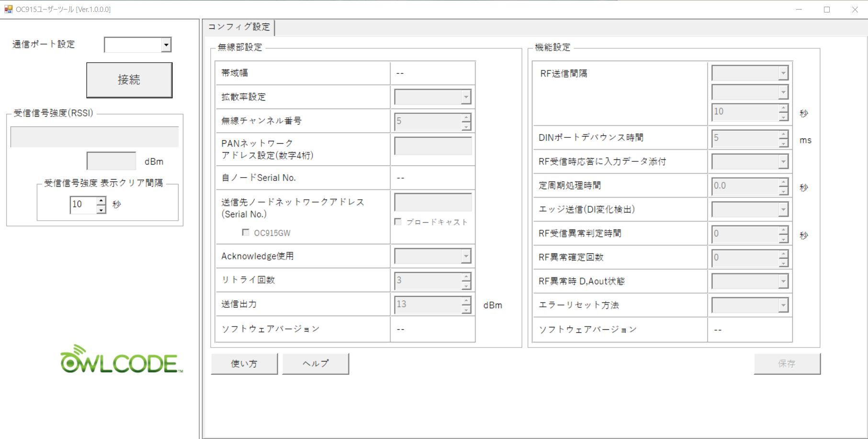Select the コンフィグ設定 tab

tap(239, 27)
